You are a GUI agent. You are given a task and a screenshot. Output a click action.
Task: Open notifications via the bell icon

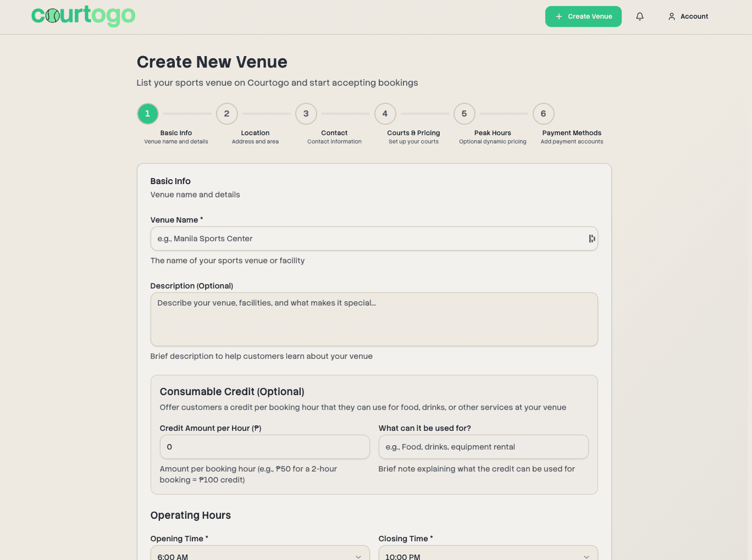coord(639,16)
